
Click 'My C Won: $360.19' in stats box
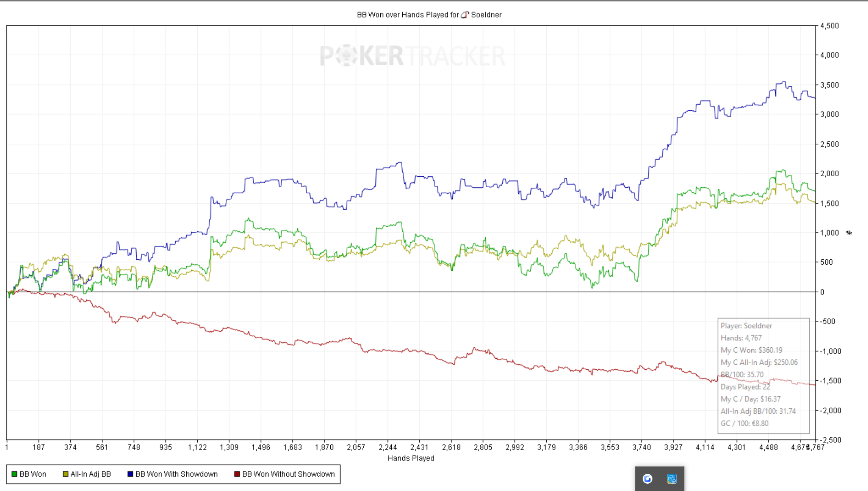(751, 350)
